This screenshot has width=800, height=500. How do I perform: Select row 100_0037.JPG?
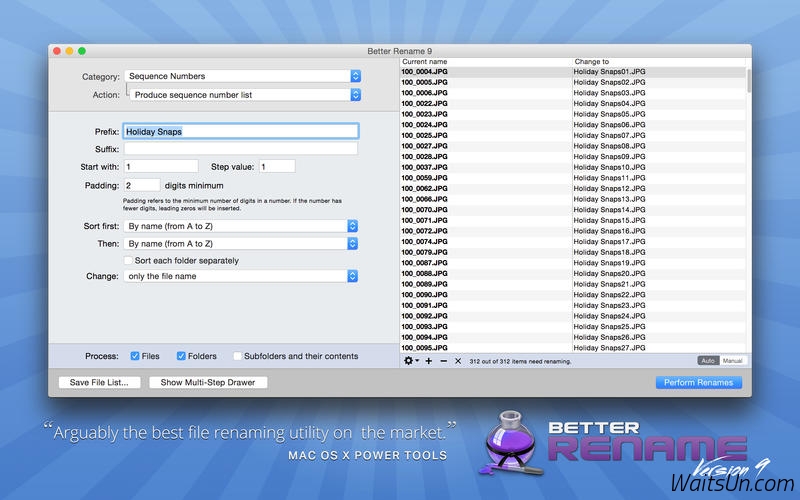[x=572, y=167]
